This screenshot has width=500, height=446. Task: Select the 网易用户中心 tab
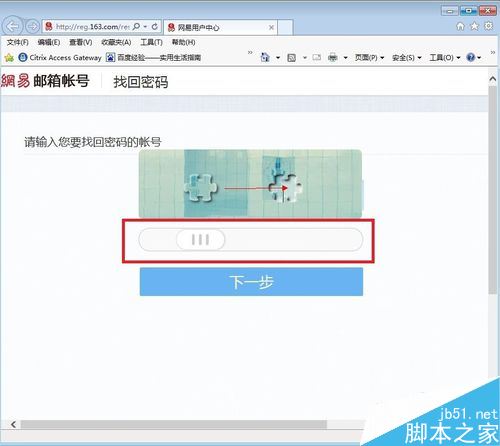coord(220,27)
